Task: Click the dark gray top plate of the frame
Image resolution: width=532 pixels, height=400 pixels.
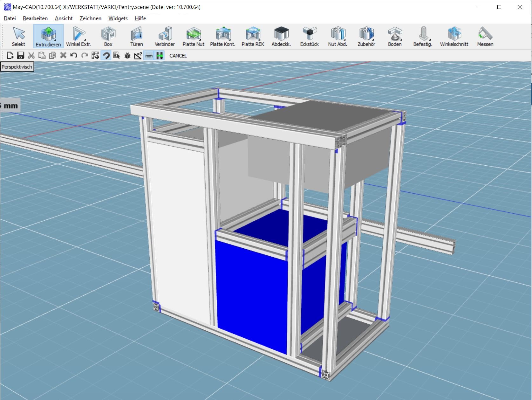Action: pyautogui.click(x=324, y=116)
